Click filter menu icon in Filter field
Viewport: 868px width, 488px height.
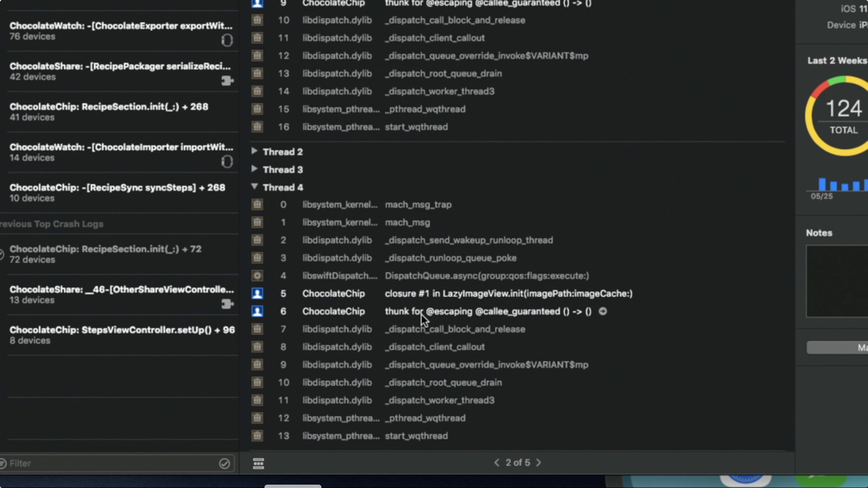(3, 463)
